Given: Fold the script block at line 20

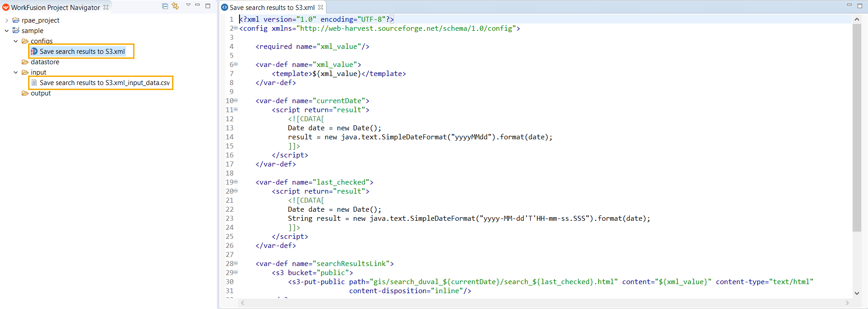Looking at the screenshot, I should click(x=235, y=191).
